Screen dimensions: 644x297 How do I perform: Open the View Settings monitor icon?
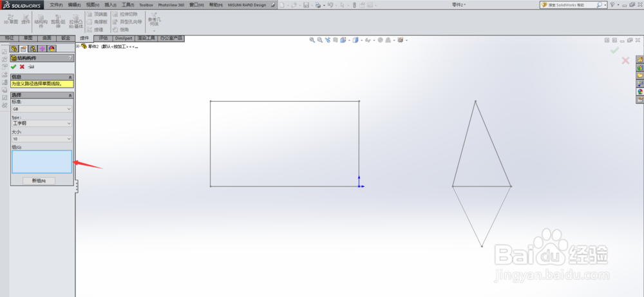point(400,40)
